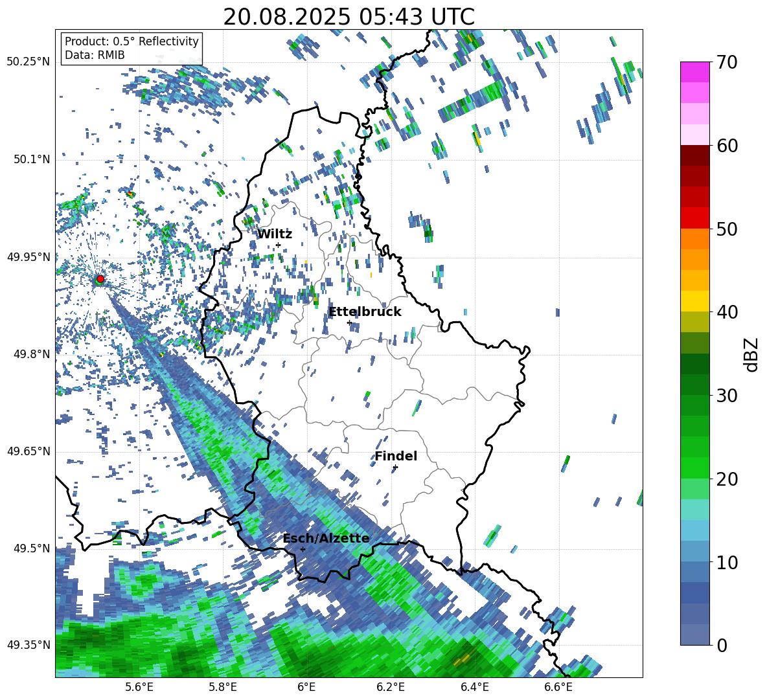The width and height of the screenshot is (767, 700).
Task: Click the bright green colorbar band at 20
Action: 694,468
